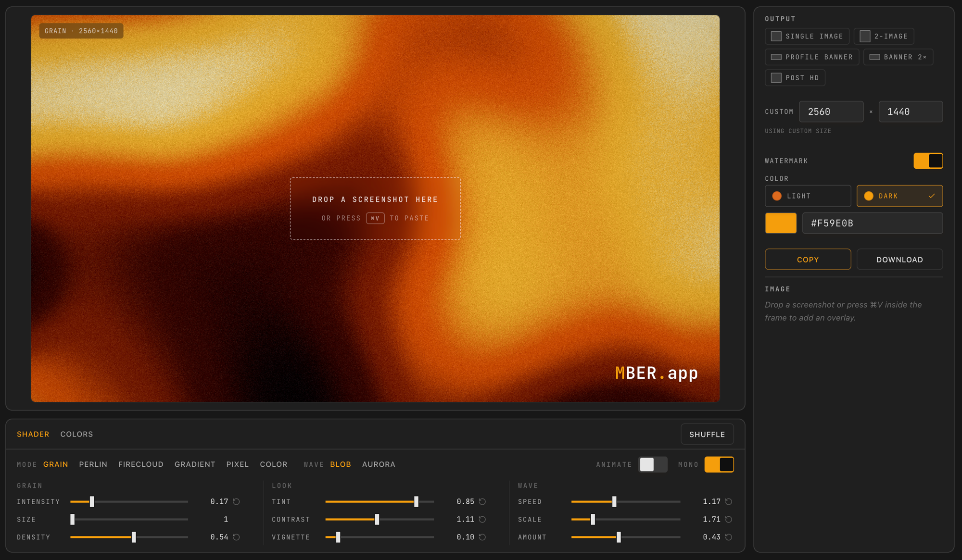Click the Scale value 1.71
Image resolution: width=962 pixels, height=560 pixels.
(x=712, y=519)
